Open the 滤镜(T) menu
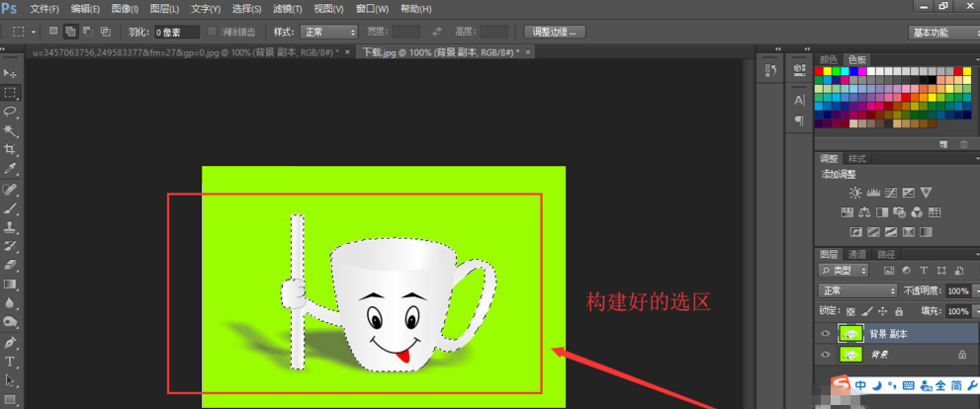The width and height of the screenshot is (980, 409). [x=289, y=9]
